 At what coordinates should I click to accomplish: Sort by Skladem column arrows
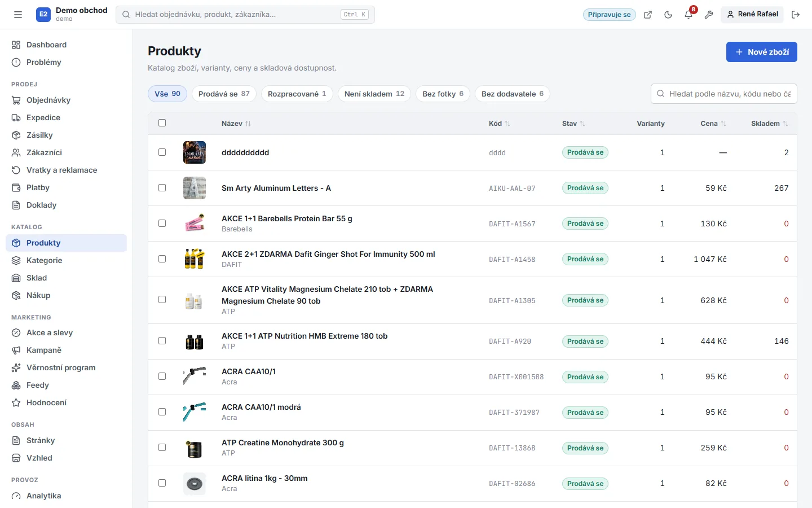785,124
